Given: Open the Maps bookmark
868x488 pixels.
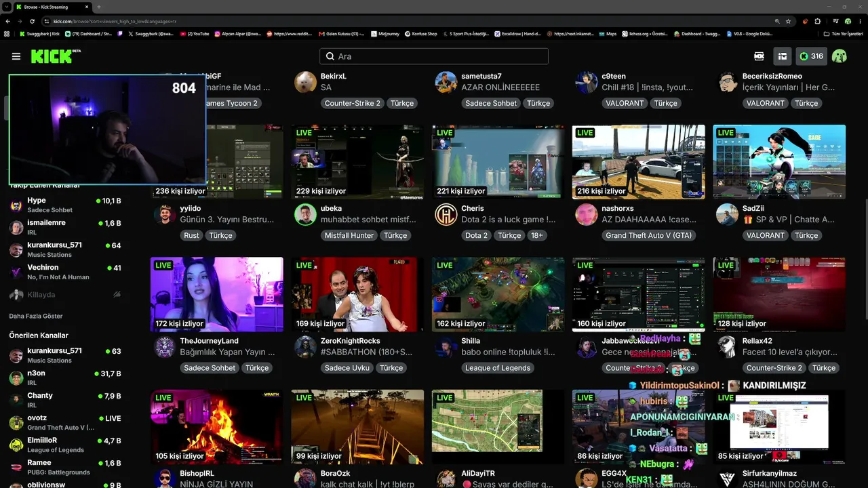Looking at the screenshot, I should 607,33.
